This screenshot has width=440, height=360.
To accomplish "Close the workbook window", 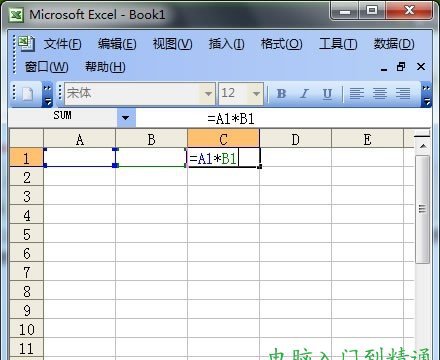I will tap(421, 67).
